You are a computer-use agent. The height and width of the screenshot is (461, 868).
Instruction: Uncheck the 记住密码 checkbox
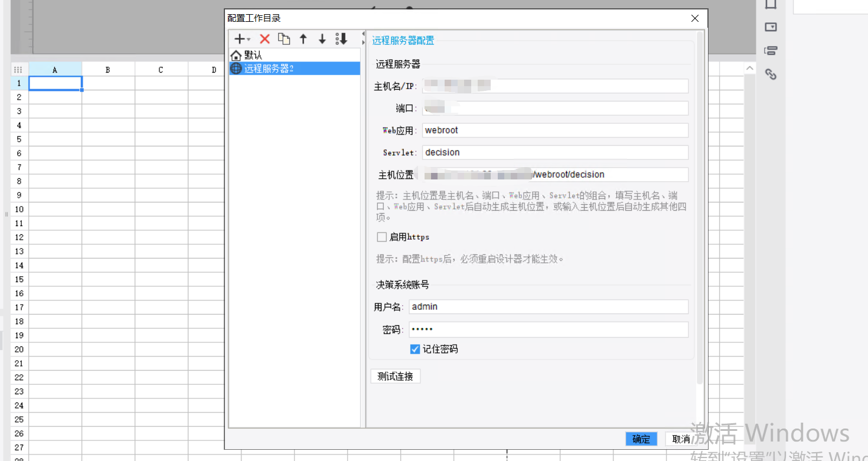[x=415, y=349]
